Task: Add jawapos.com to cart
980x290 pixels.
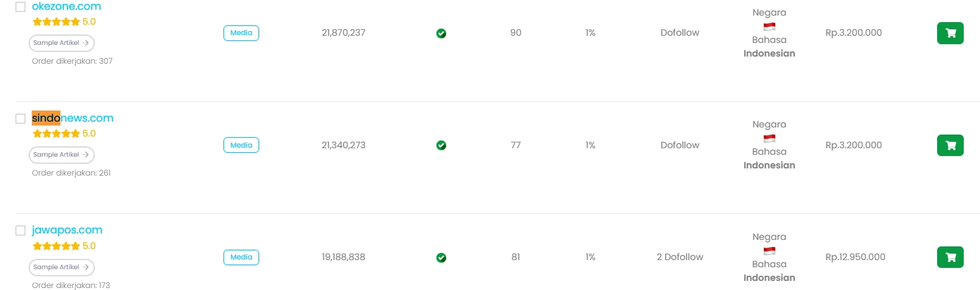Action: [950, 257]
